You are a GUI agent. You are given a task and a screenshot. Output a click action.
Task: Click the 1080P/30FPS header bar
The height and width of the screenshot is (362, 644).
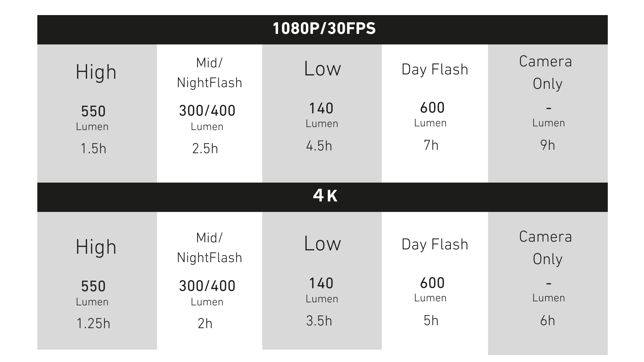(324, 29)
